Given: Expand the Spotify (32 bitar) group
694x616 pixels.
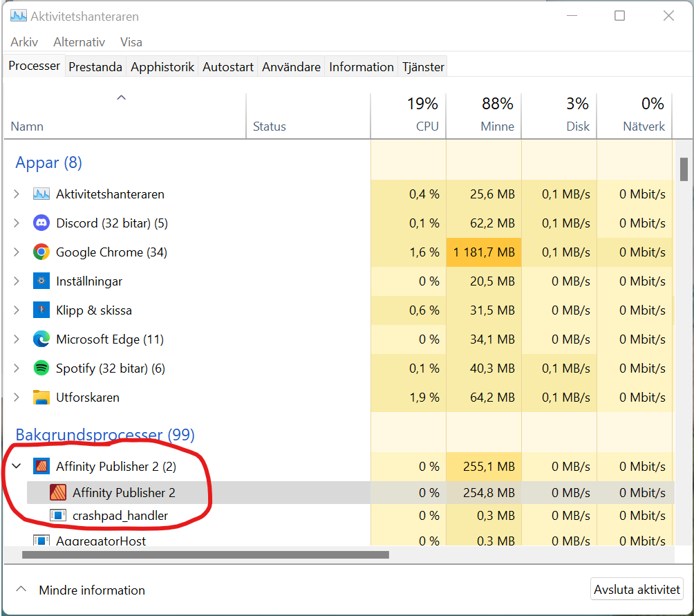Looking at the screenshot, I should pos(17,368).
